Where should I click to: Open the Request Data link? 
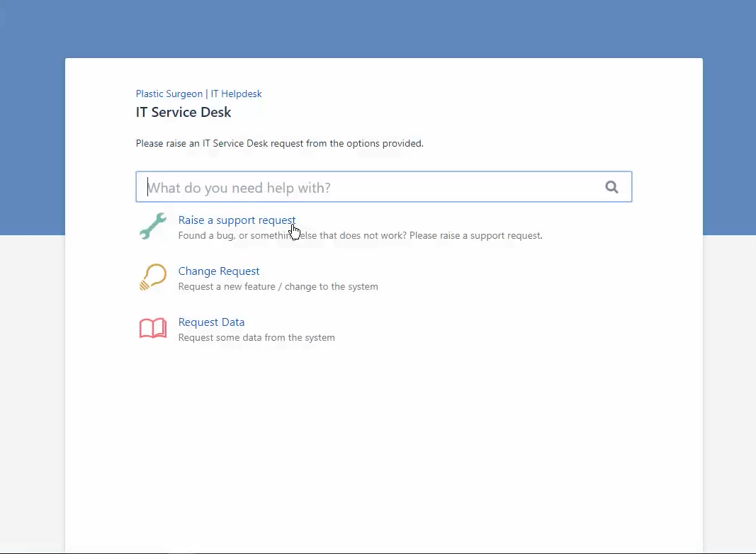pyautogui.click(x=211, y=322)
